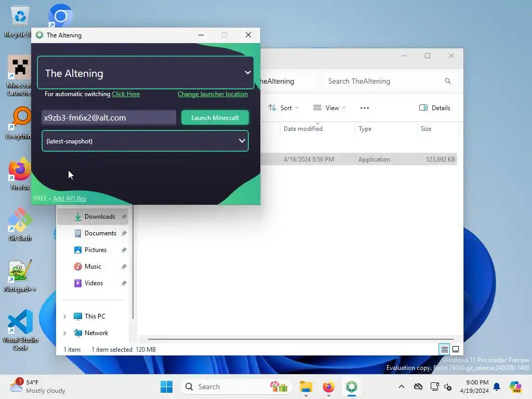Select the alt account email field

[x=109, y=117]
